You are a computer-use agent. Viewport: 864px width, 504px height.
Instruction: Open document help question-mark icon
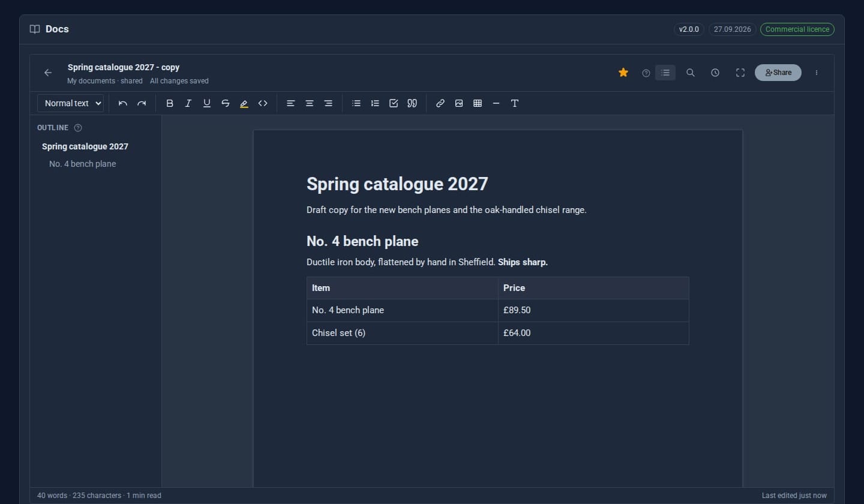[646, 73]
